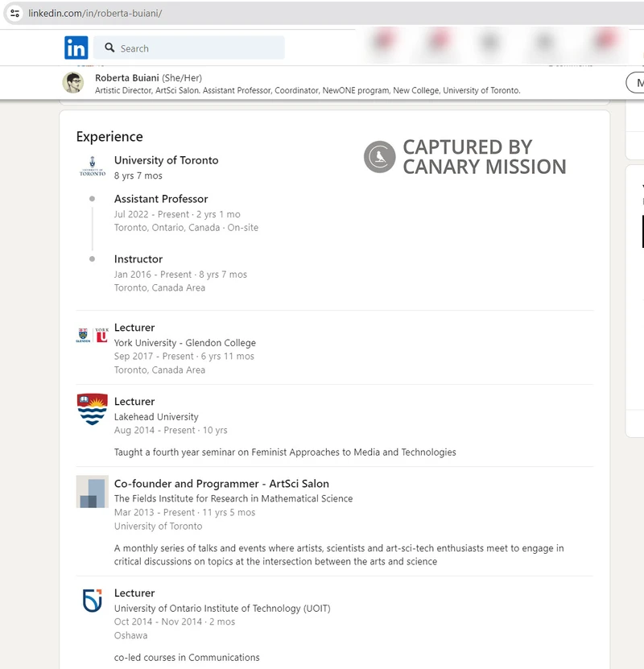Viewport: 644px width, 669px height.
Task: Open the University of Toronto logo
Action: click(92, 167)
